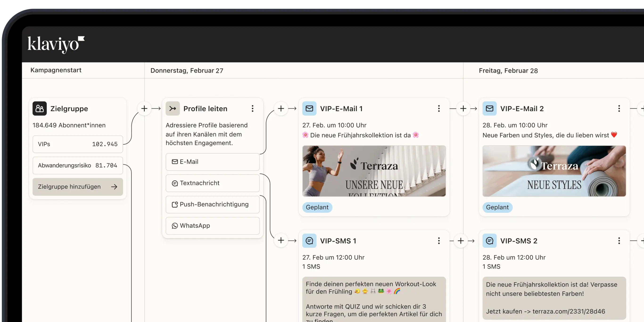The height and width of the screenshot is (322, 644).
Task: Add a step before VIP-SMS 1
Action: [281, 240]
